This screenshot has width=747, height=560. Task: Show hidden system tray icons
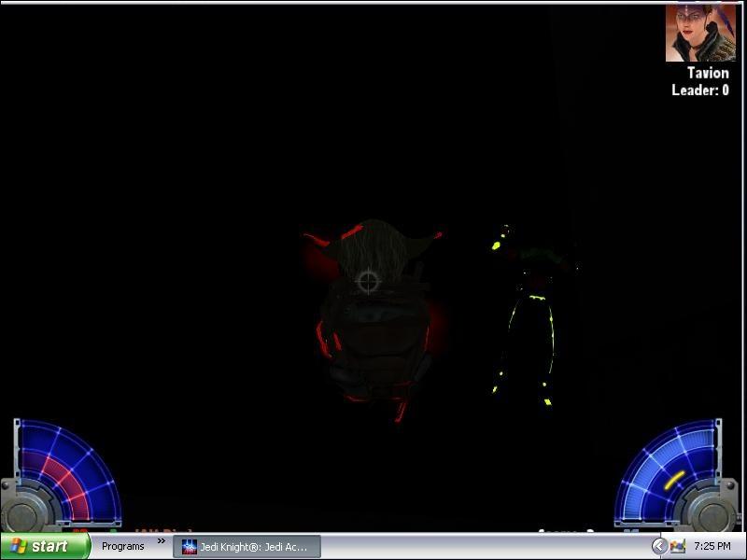tap(659, 546)
